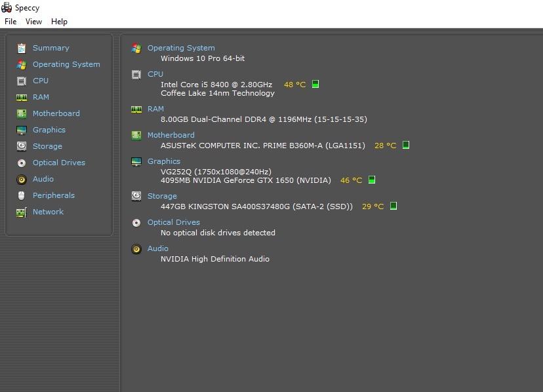Follow the Graphics heading link in summary

pyautogui.click(x=164, y=161)
